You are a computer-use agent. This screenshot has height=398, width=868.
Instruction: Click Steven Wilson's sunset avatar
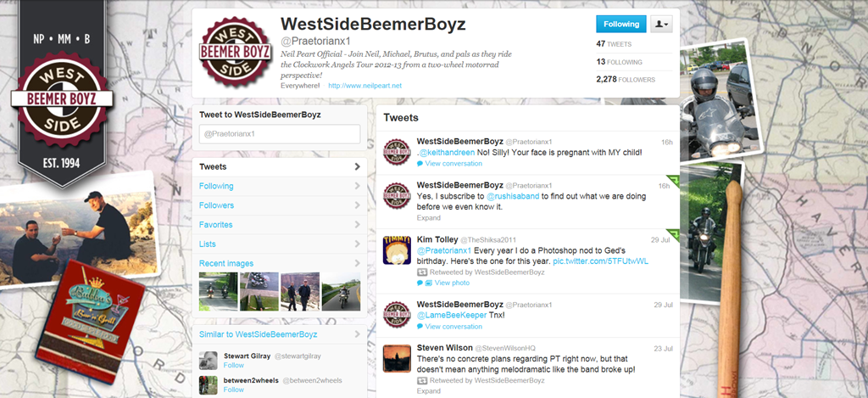click(x=397, y=358)
